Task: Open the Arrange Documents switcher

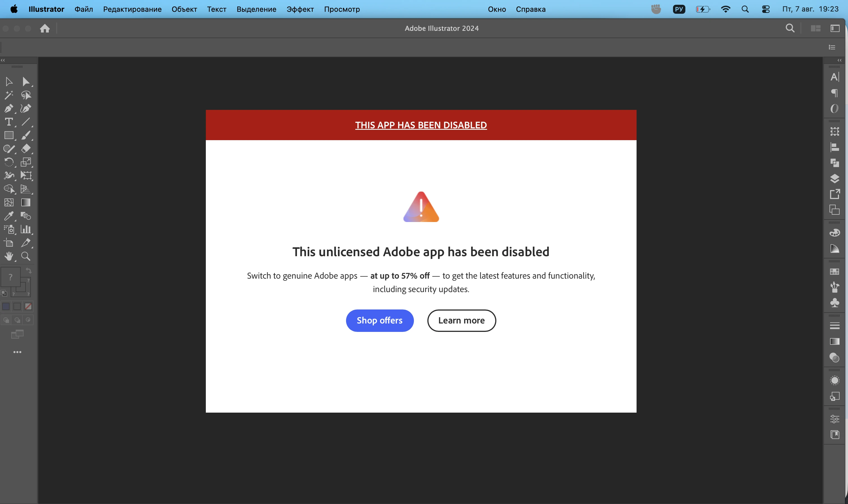Action: (816, 28)
